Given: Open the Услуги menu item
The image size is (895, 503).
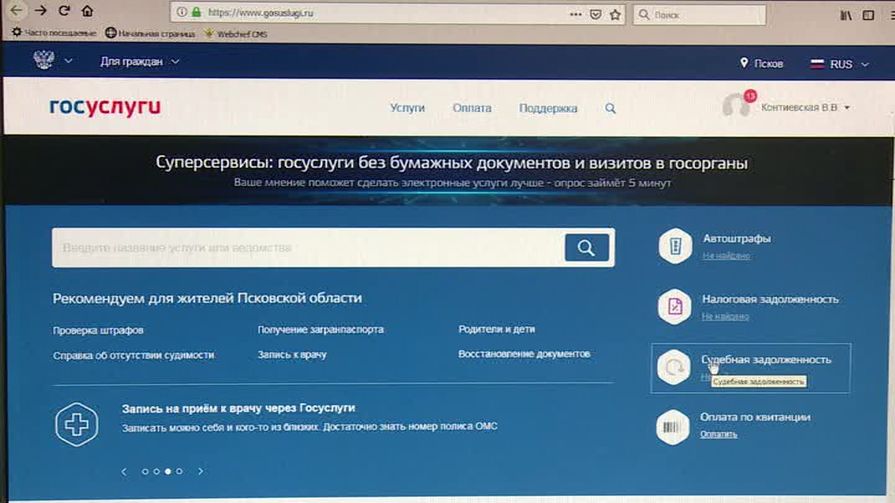Looking at the screenshot, I should [407, 108].
